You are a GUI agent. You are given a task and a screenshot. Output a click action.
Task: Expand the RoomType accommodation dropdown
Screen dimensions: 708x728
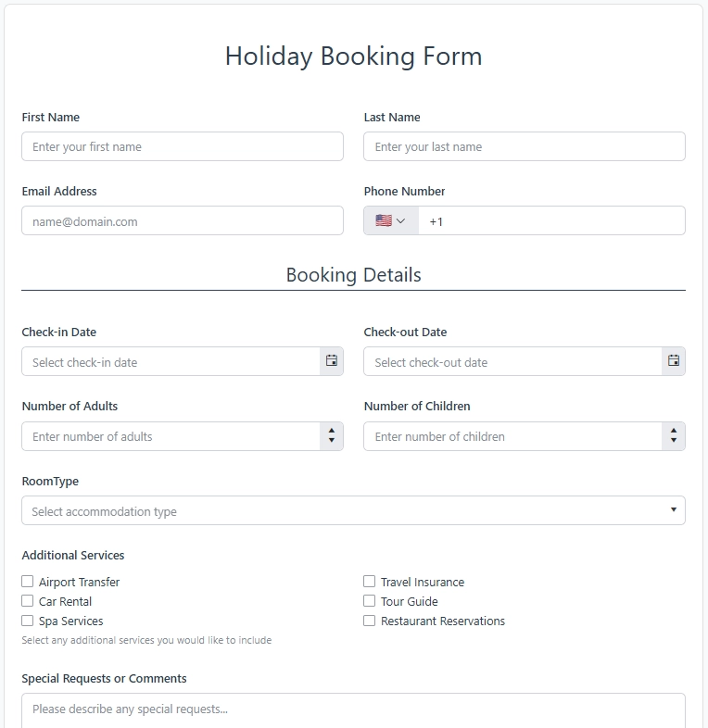point(353,510)
